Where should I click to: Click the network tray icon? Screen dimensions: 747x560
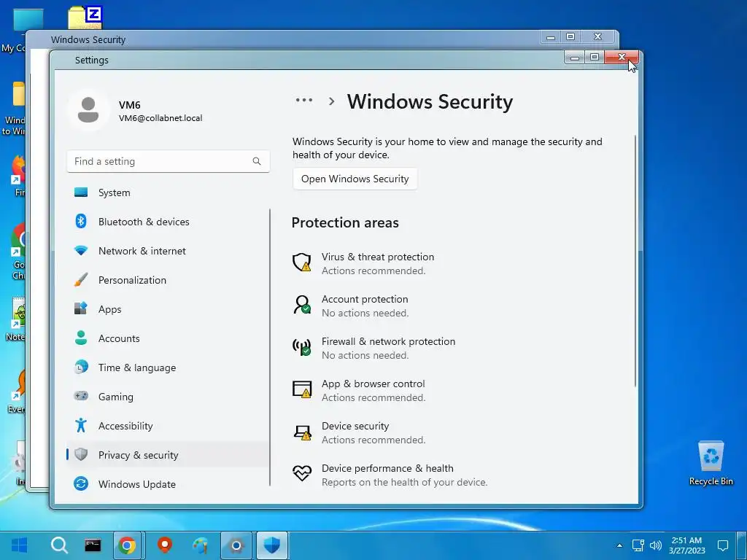pyautogui.click(x=638, y=545)
